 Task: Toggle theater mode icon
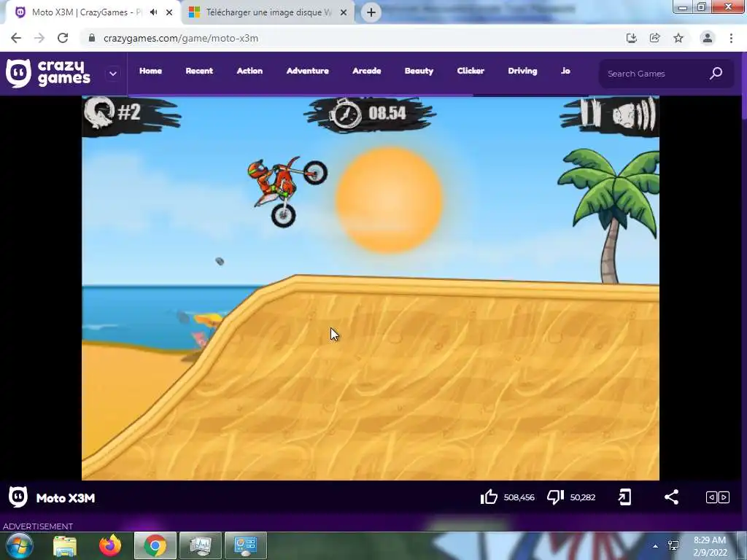718,497
